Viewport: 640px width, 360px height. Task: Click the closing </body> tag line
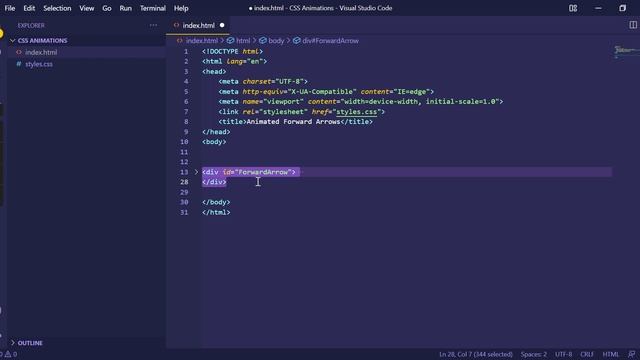pos(216,202)
